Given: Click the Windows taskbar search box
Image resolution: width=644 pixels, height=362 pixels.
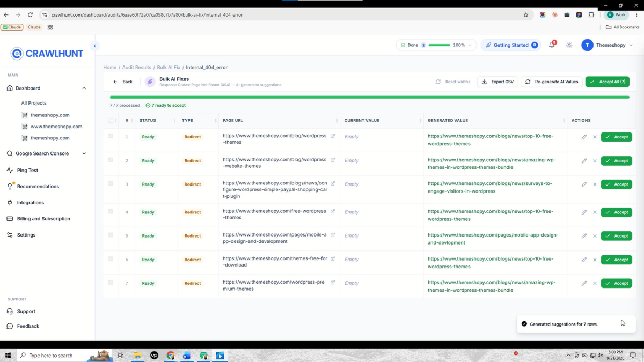Looking at the screenshot, I should (x=64, y=356).
